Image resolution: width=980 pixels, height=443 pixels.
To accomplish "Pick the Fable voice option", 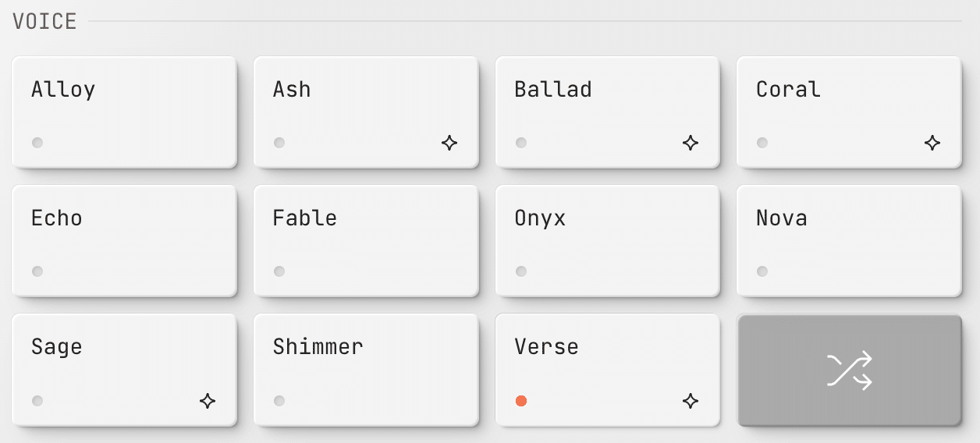I will pos(366,240).
